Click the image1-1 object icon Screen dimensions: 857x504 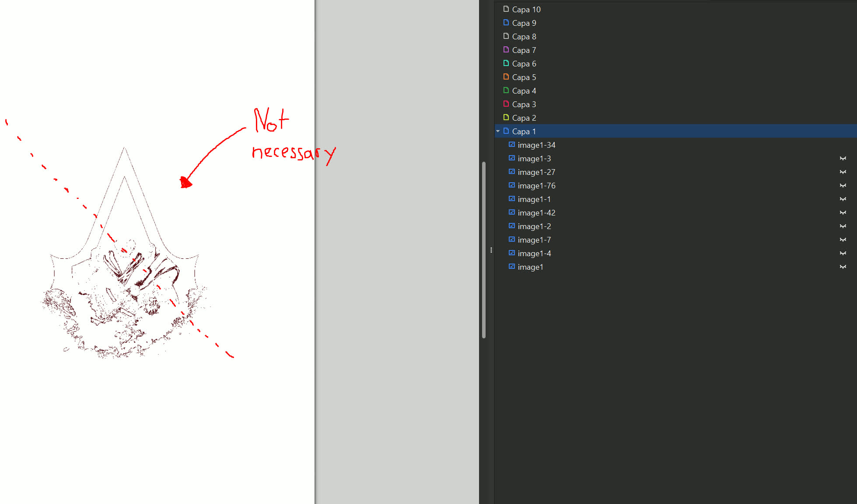[x=512, y=198]
